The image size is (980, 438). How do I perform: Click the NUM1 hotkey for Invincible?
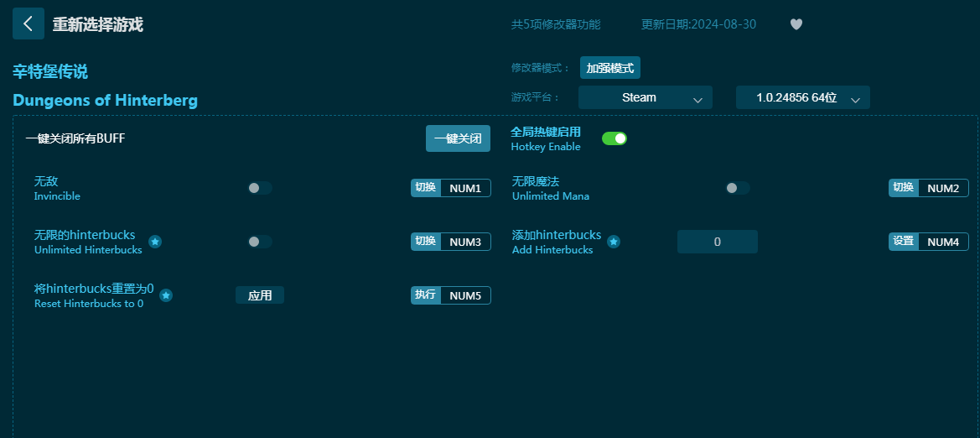[x=464, y=188]
